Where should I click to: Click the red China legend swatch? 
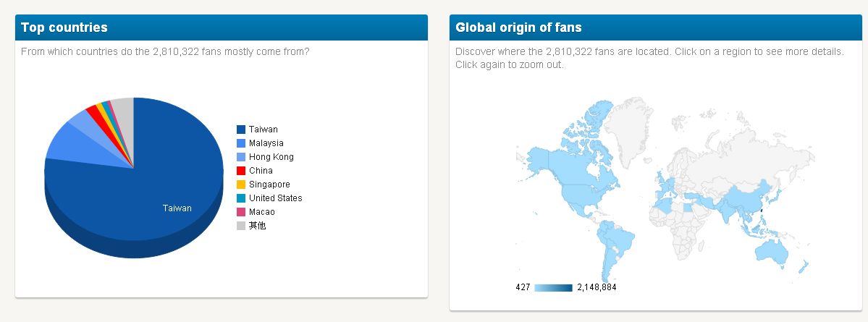[x=241, y=171]
